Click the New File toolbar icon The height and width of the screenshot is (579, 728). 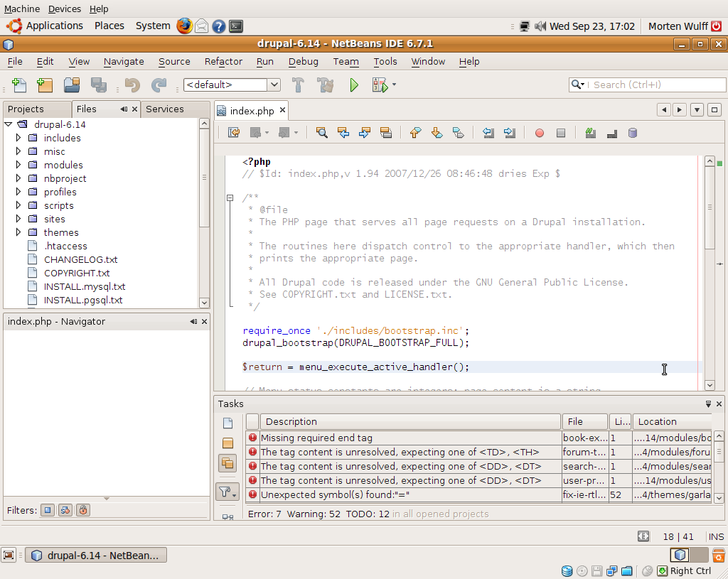point(19,85)
